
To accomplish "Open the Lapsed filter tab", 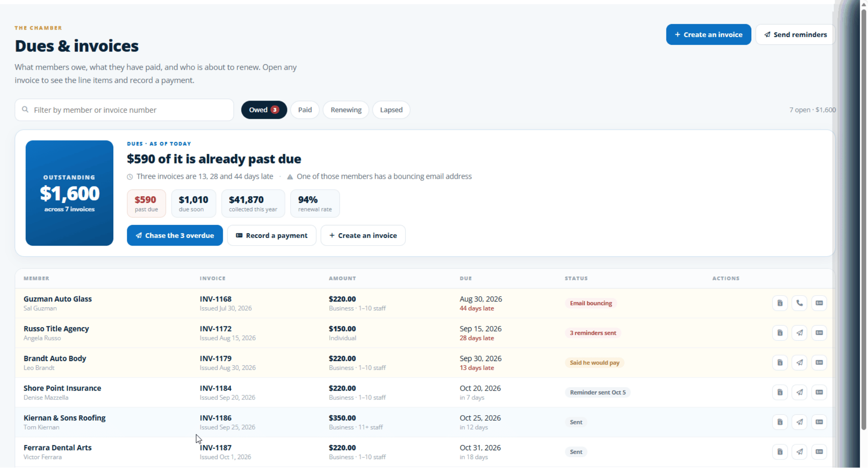I will coord(391,110).
